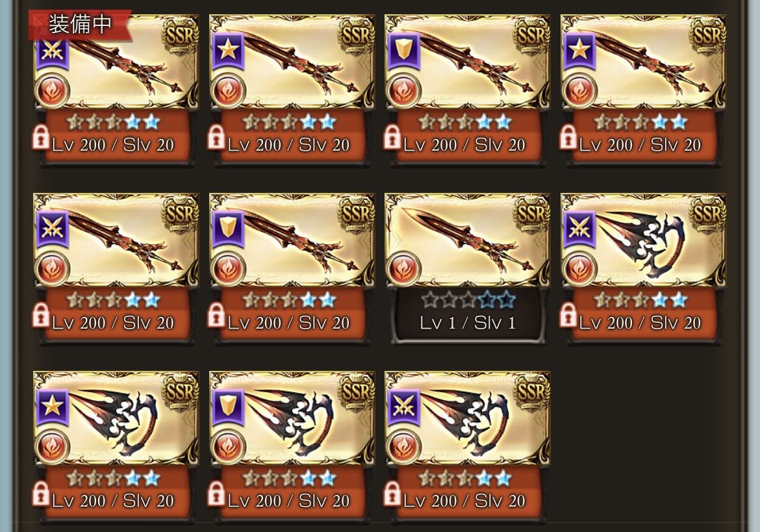Click the empty star row above Lv 1
The width and height of the screenshot is (760, 532).
click(x=468, y=300)
